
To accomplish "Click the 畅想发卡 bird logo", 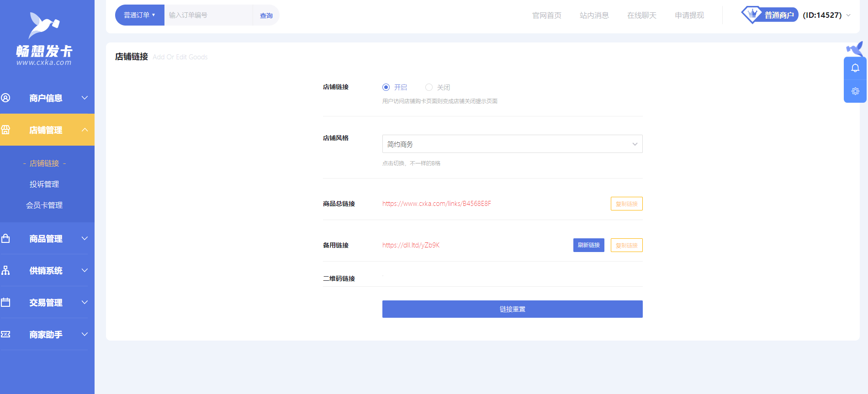I will (x=44, y=26).
